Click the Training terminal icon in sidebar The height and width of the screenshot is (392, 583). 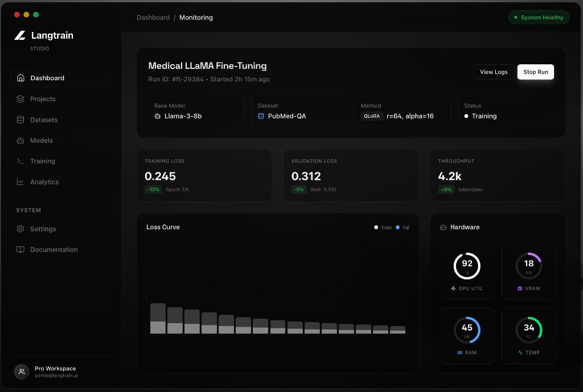(x=20, y=161)
